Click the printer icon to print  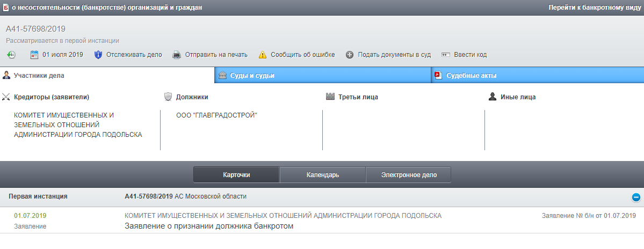coord(177,55)
